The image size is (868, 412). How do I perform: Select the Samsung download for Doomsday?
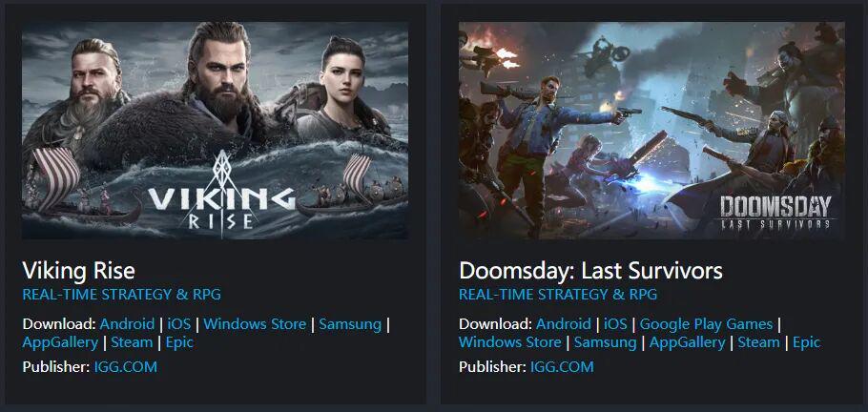tap(605, 342)
